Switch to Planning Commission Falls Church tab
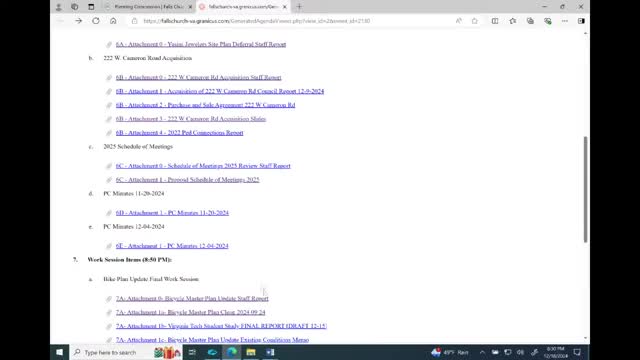 pyautogui.click(x=148, y=7)
